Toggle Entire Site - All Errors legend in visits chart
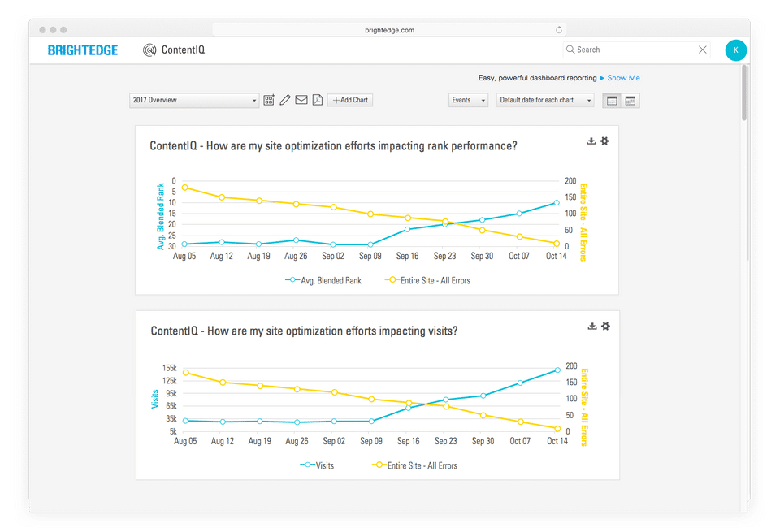This screenshot has width=780, height=532. pos(415,465)
